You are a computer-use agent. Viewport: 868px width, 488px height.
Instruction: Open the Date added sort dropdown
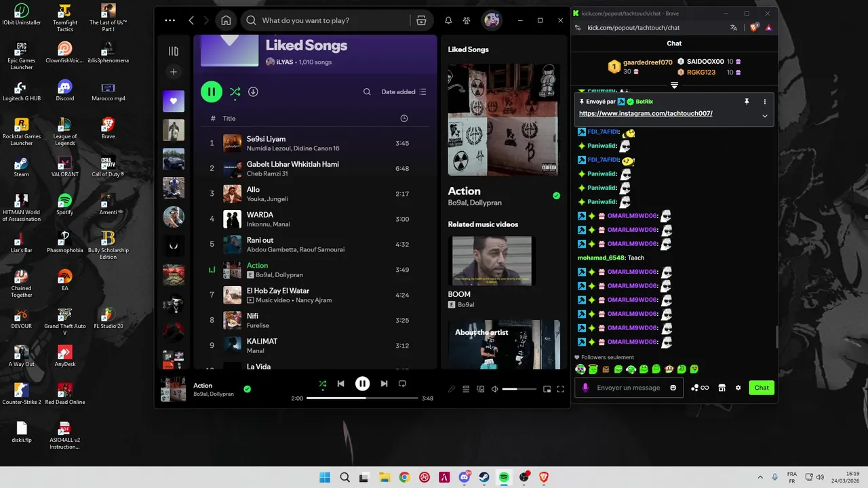(404, 91)
